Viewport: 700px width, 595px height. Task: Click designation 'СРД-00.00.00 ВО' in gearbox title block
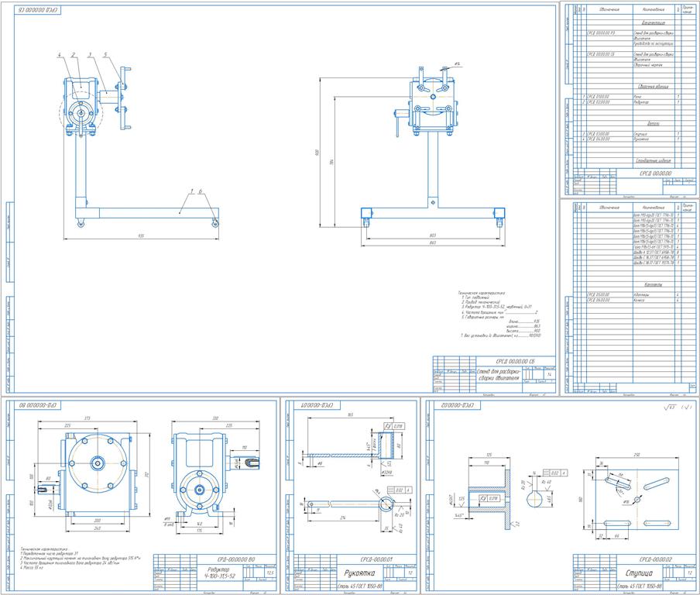point(236,559)
